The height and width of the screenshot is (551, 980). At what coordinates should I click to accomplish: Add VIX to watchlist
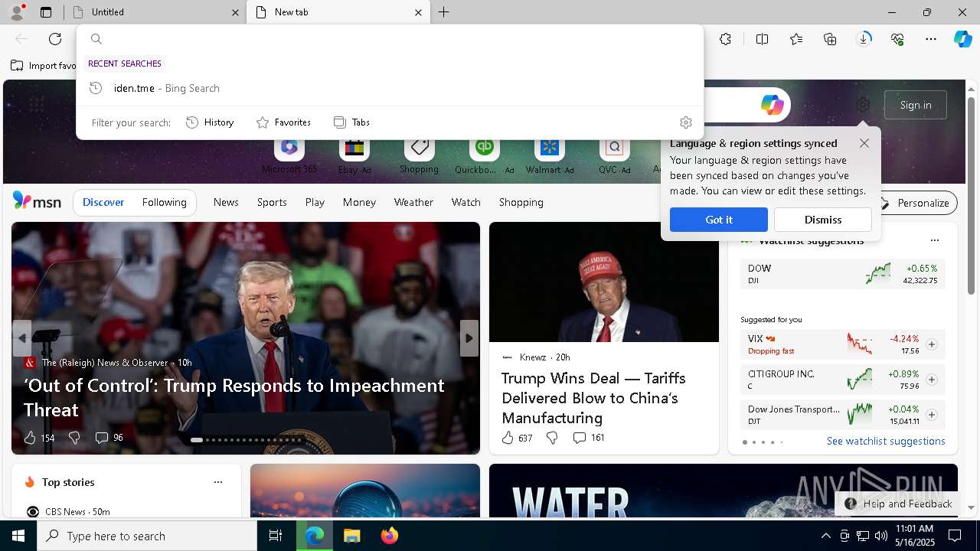click(932, 344)
